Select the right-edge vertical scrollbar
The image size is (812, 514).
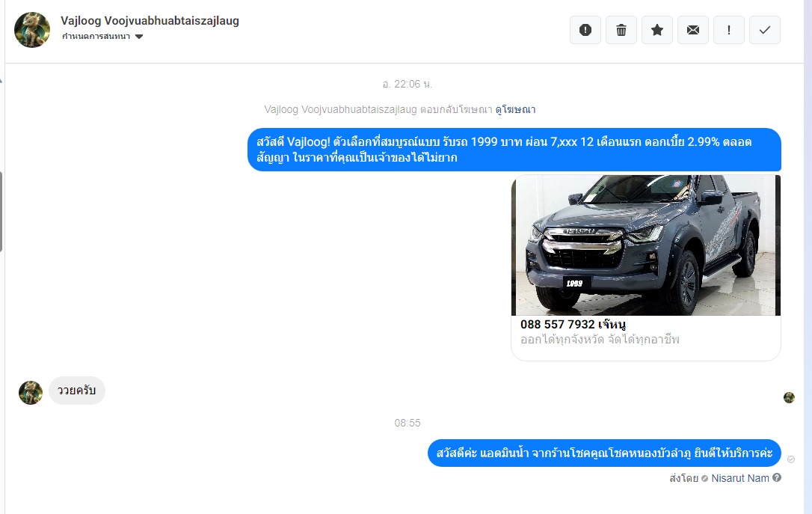(x=808, y=257)
